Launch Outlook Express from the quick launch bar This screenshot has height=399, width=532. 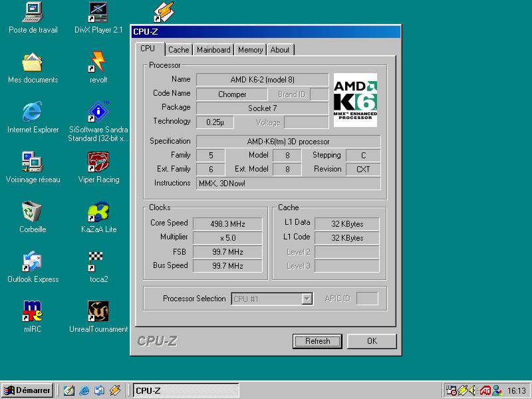point(99,390)
